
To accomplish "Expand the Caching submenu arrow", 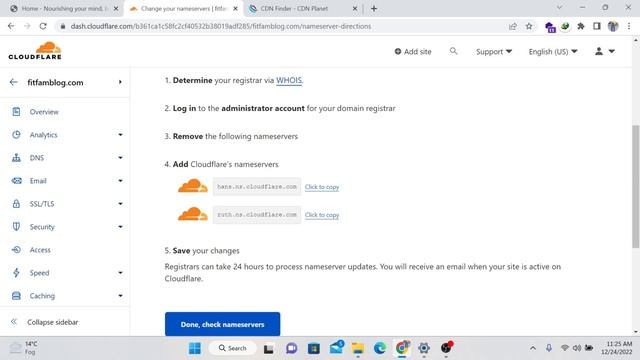I will [x=120, y=296].
